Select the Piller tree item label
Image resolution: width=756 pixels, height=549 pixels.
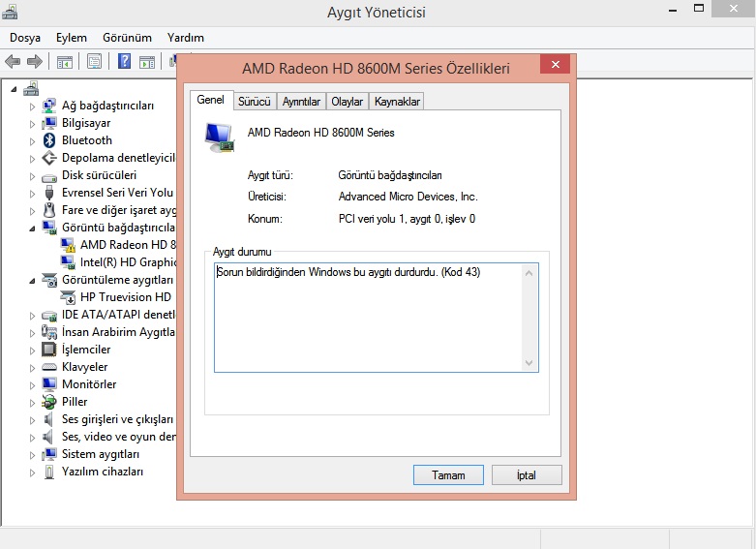(75, 402)
